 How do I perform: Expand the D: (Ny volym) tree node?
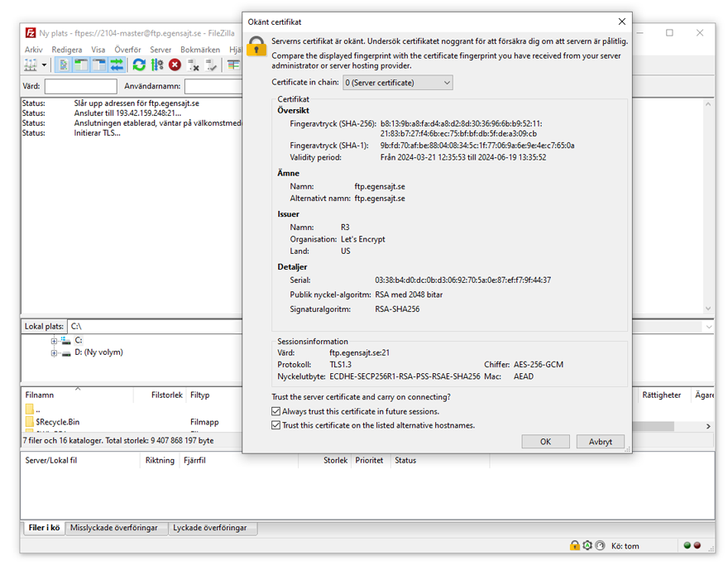tap(55, 352)
